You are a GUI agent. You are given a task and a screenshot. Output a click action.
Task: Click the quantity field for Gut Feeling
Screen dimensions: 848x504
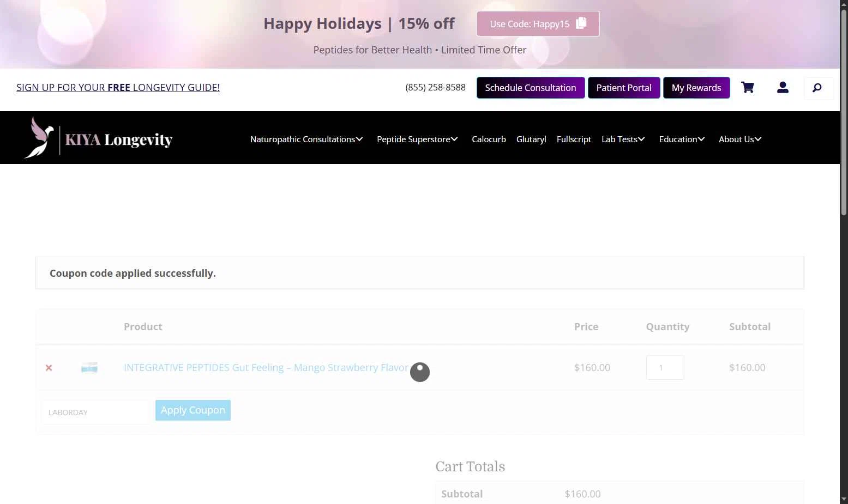click(665, 368)
